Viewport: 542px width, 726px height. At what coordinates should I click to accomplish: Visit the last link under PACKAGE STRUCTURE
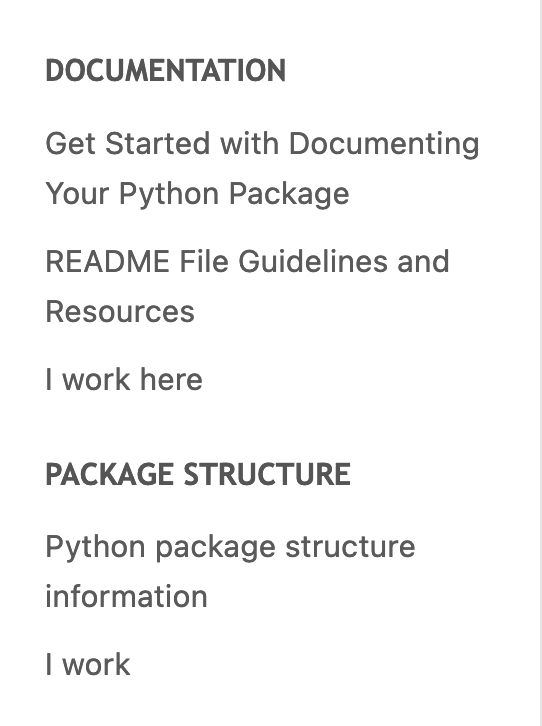tap(87, 664)
